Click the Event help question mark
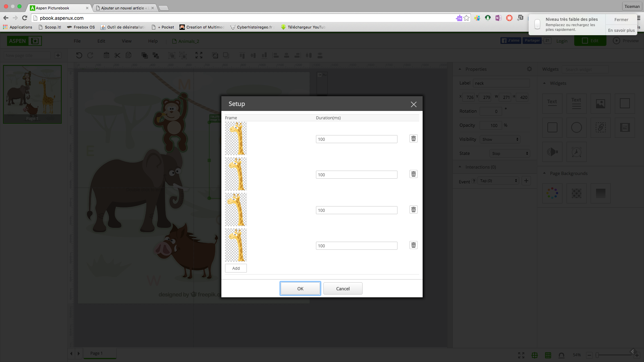 click(474, 181)
